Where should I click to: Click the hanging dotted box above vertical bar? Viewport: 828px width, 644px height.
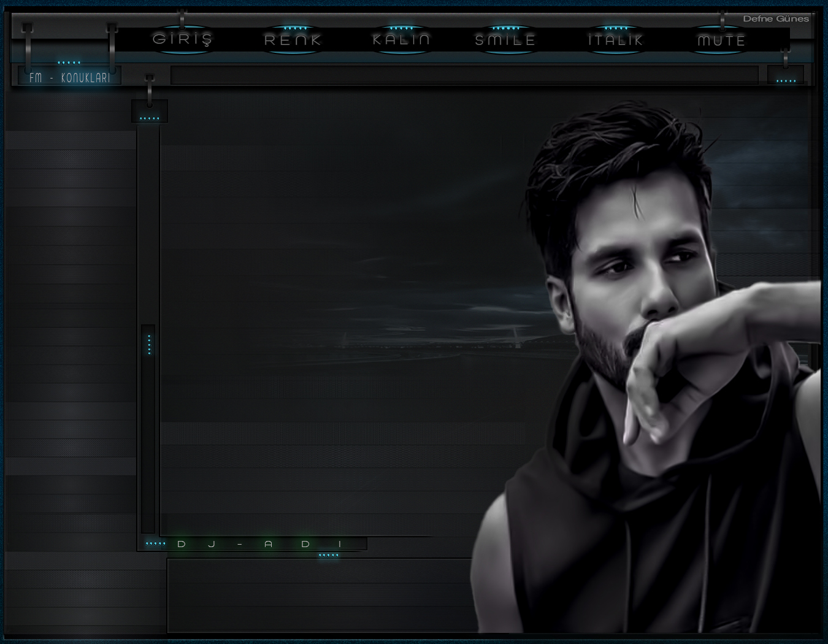coord(149,112)
